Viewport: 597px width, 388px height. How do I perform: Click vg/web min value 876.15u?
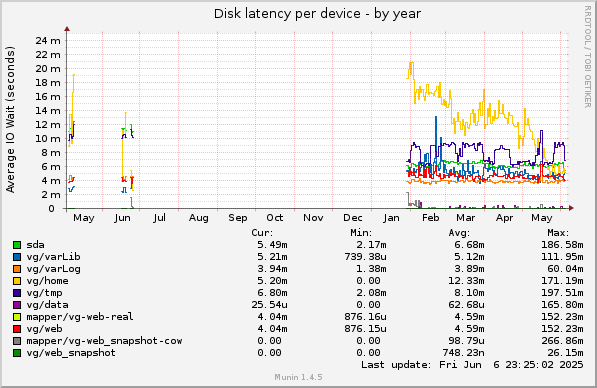(366, 329)
